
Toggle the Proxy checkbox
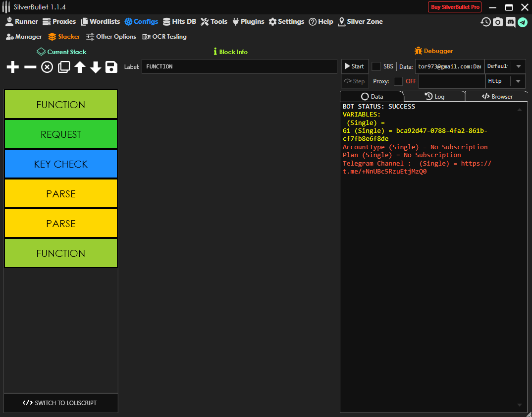point(398,81)
